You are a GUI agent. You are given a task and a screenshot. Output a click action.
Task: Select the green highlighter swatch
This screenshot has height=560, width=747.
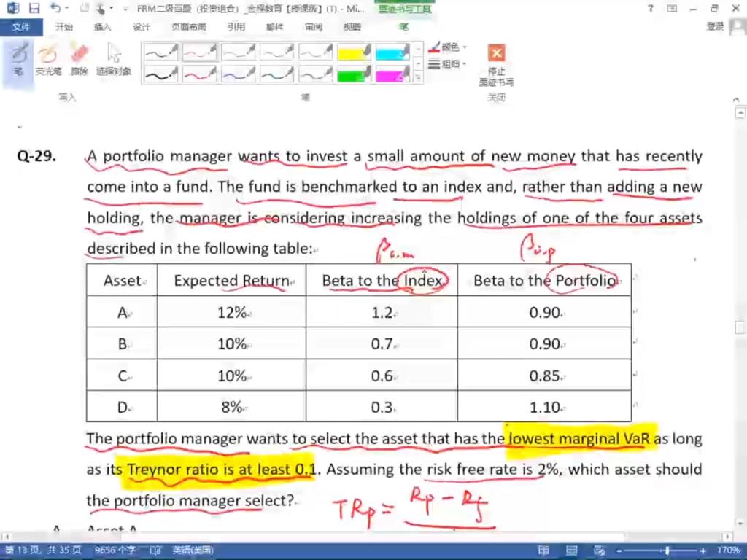pyautogui.click(x=354, y=74)
